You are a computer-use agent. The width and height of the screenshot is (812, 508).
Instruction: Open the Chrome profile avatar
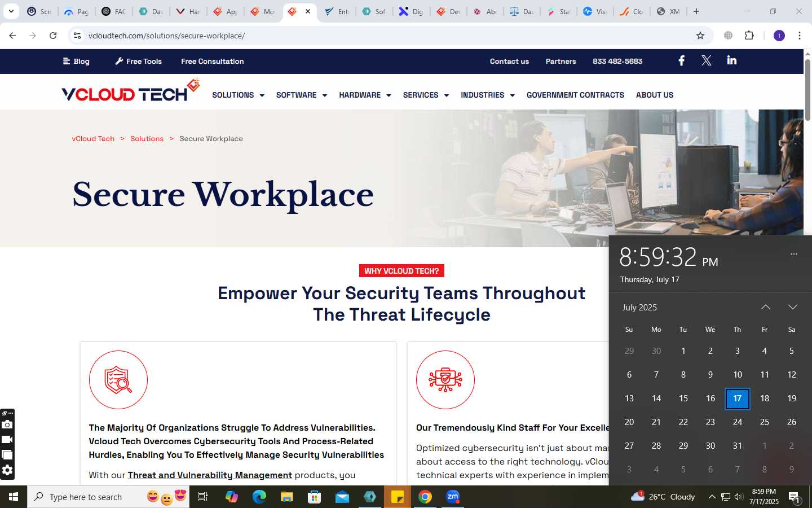(x=779, y=36)
